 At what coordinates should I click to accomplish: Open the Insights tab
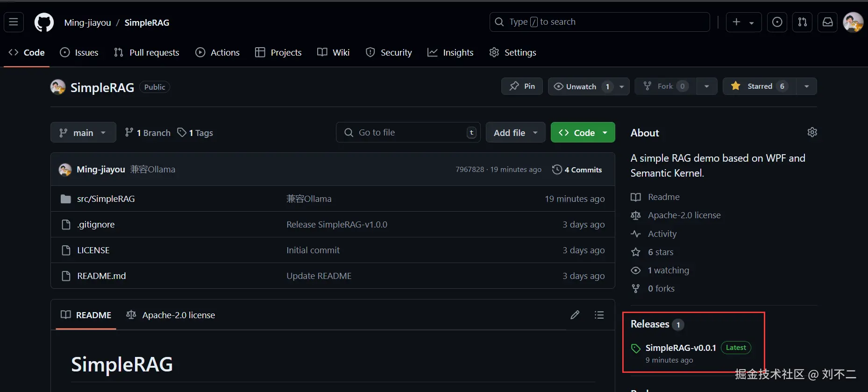(451, 52)
